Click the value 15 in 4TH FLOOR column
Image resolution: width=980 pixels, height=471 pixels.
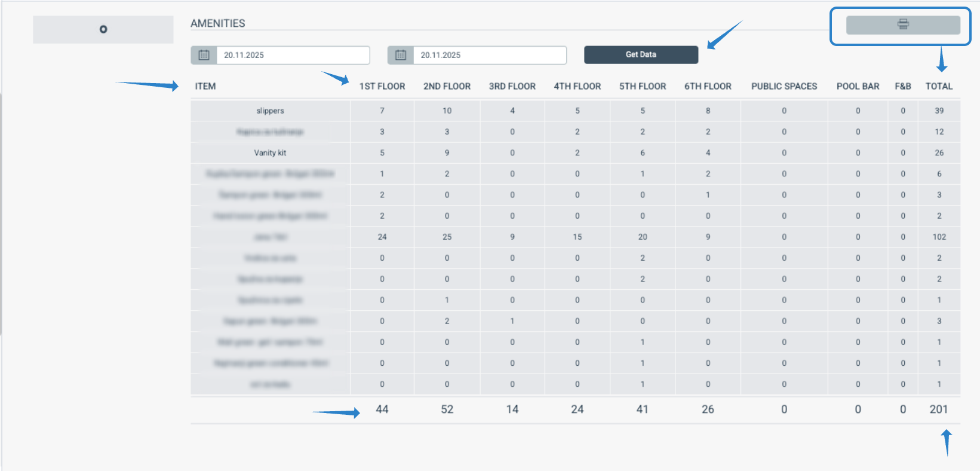577,237
